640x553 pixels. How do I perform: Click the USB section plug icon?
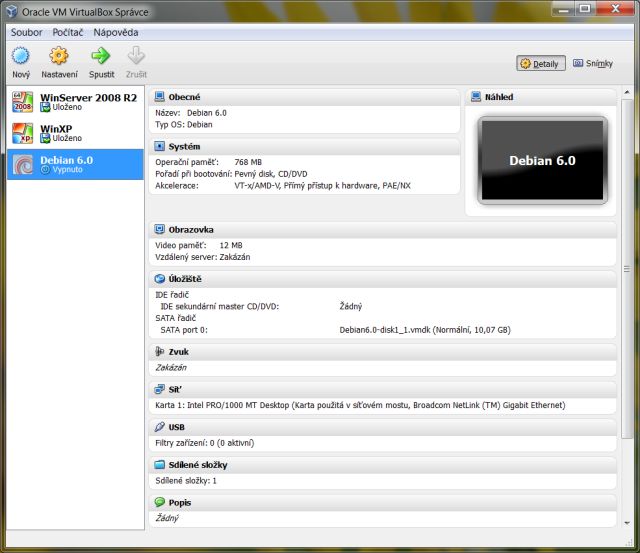(x=159, y=427)
